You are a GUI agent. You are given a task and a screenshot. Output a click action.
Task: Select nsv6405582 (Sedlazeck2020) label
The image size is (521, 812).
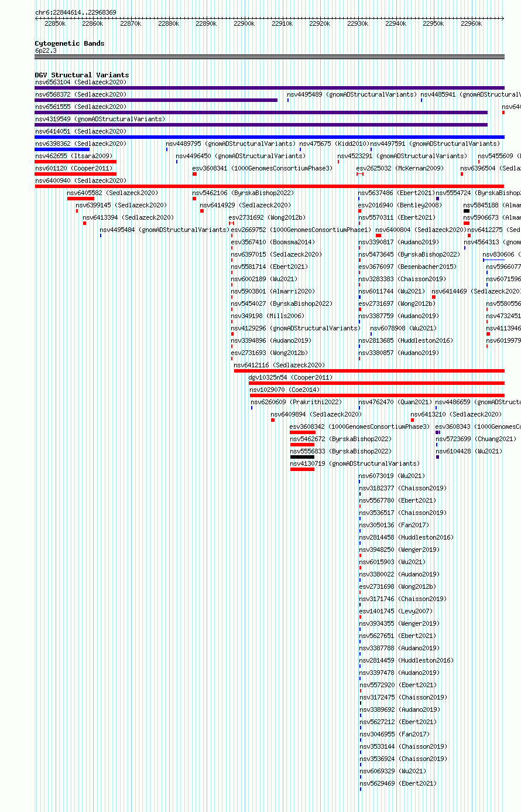112,193
